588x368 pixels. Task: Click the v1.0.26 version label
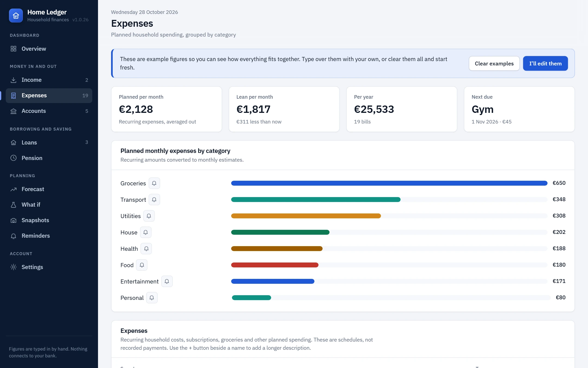click(x=80, y=20)
